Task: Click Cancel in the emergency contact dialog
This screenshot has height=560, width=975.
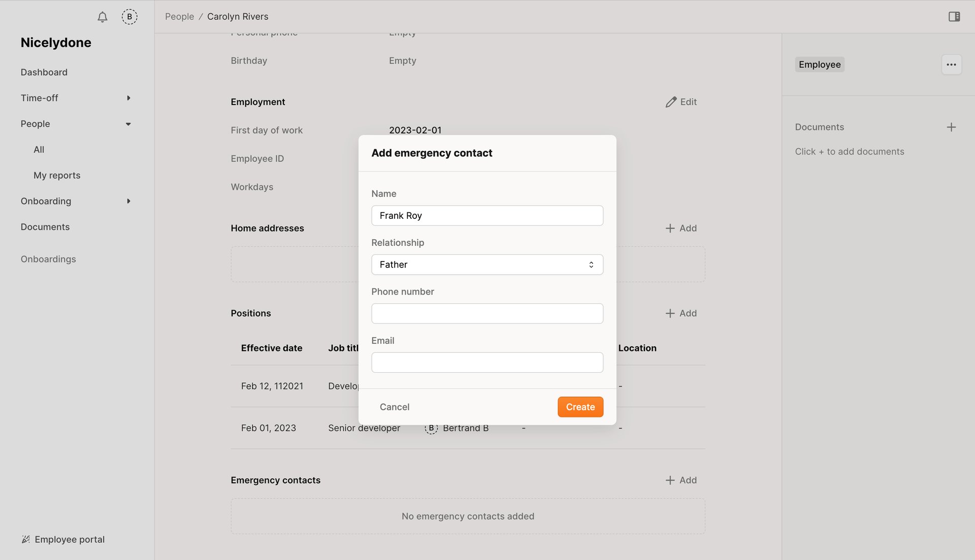Action: pos(394,407)
